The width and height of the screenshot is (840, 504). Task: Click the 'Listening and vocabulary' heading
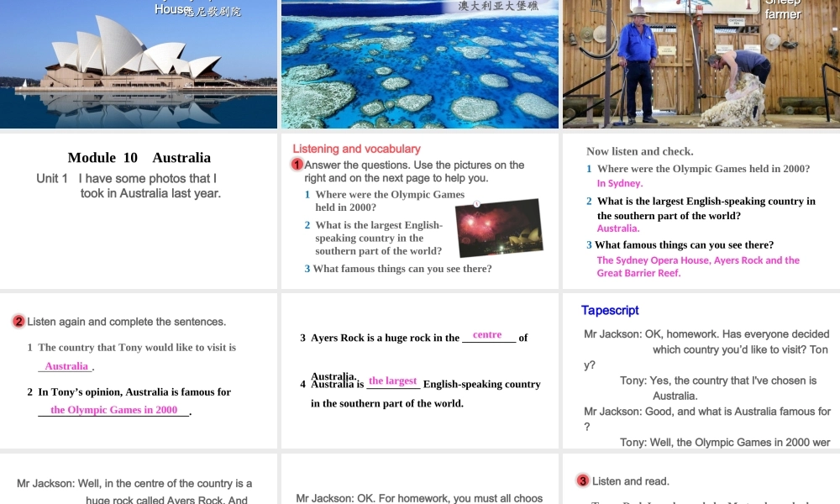tap(356, 149)
